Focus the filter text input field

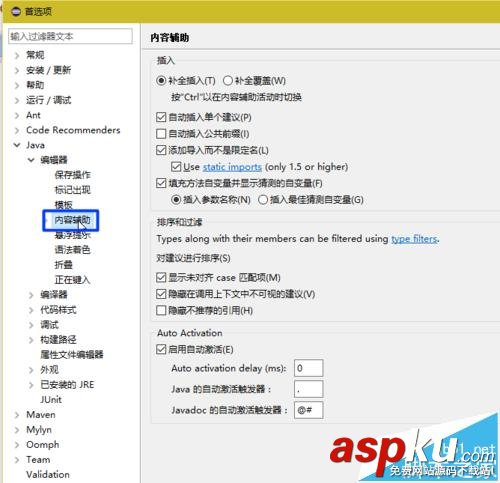[x=70, y=36]
